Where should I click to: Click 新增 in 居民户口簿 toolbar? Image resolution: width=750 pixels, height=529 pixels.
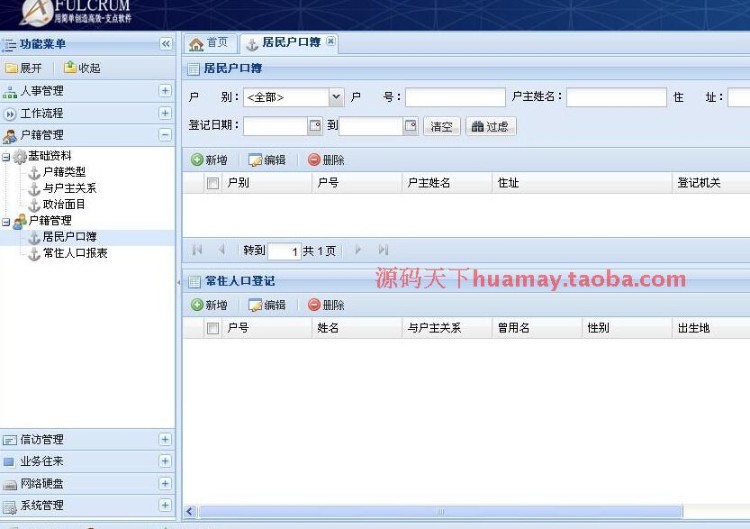coord(210,160)
